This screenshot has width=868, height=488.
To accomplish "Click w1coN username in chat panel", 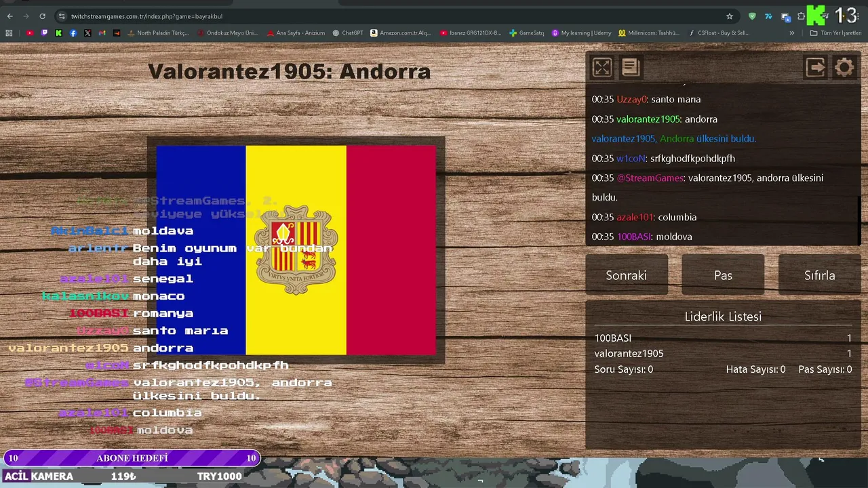I will [x=631, y=159].
